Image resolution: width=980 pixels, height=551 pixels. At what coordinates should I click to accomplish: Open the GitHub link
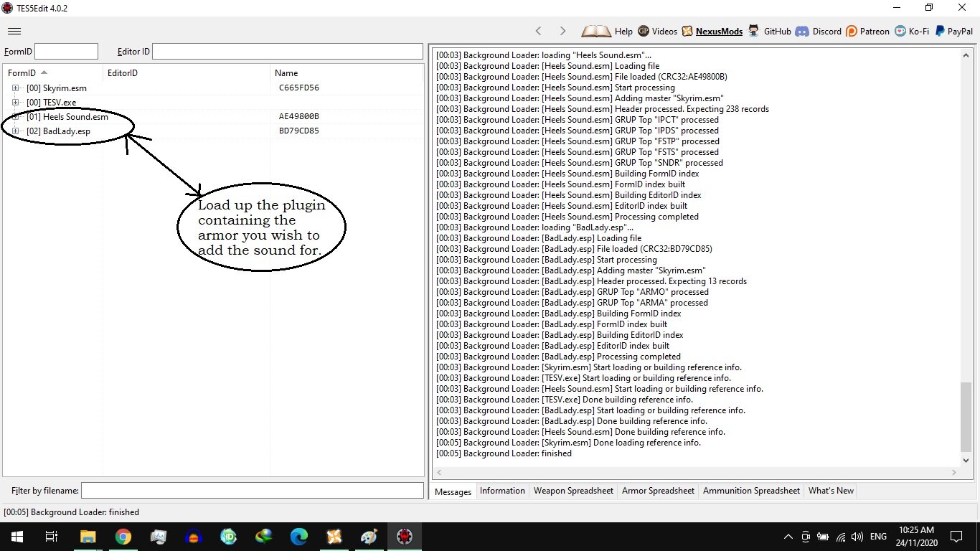click(x=770, y=31)
